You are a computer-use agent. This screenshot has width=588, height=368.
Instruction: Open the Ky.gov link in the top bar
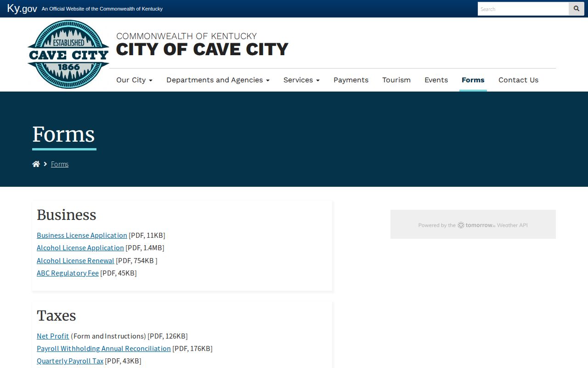(x=22, y=9)
